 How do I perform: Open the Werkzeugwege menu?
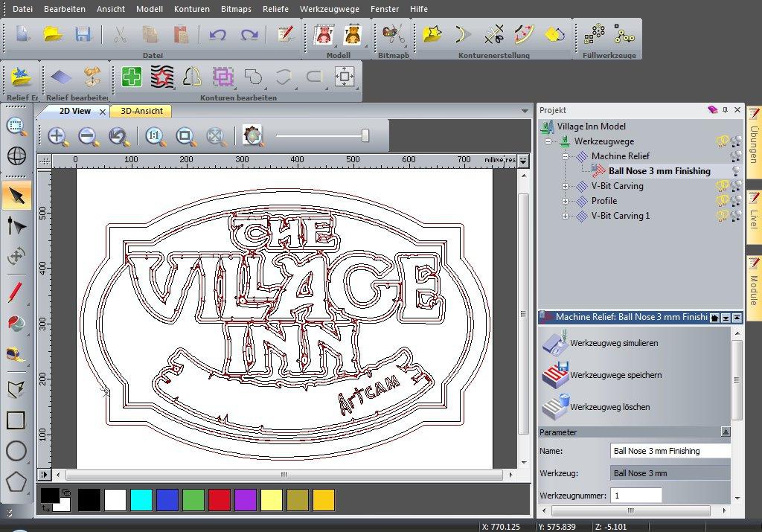(x=330, y=9)
